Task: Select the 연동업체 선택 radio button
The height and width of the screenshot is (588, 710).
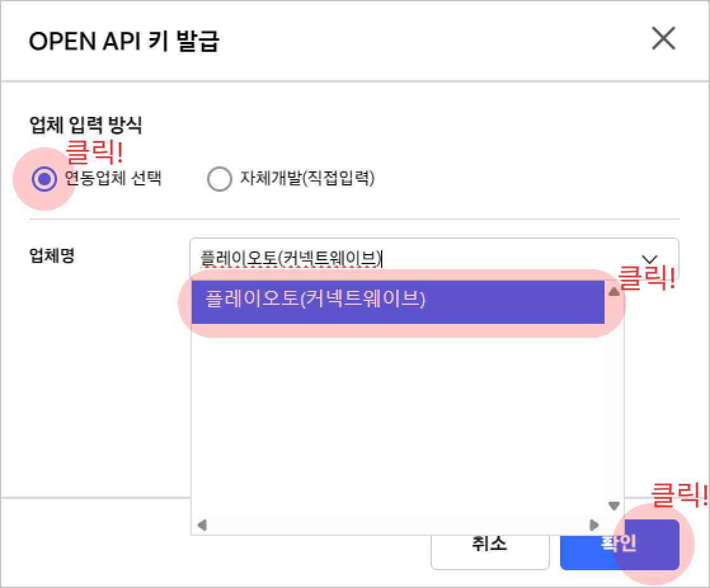Action: (44, 180)
